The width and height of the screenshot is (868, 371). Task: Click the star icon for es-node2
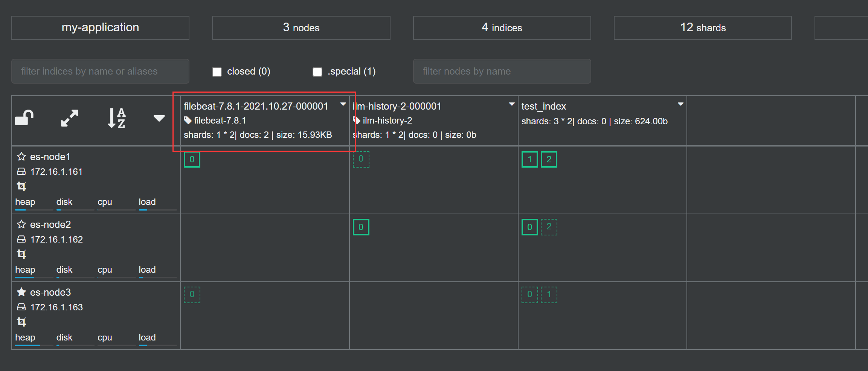(21, 224)
